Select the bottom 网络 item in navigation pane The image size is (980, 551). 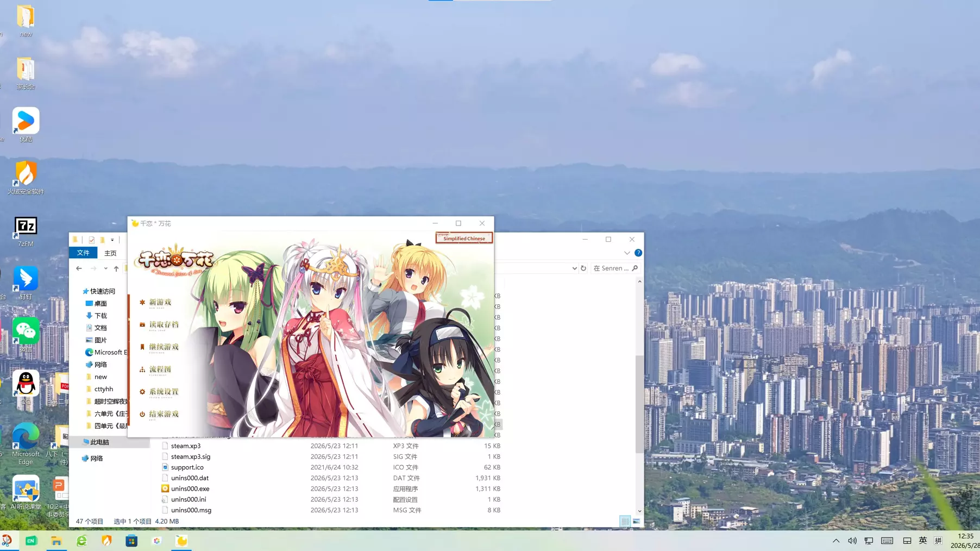click(92, 459)
